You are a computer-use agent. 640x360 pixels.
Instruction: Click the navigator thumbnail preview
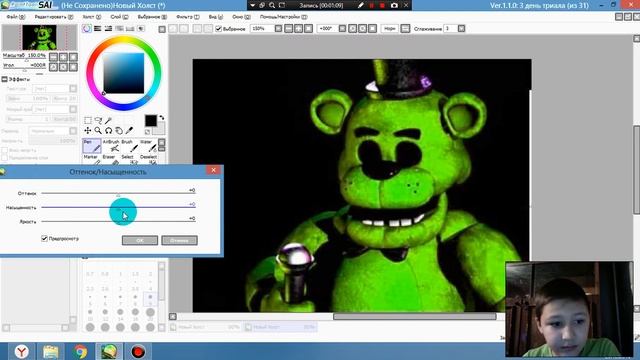(40, 38)
